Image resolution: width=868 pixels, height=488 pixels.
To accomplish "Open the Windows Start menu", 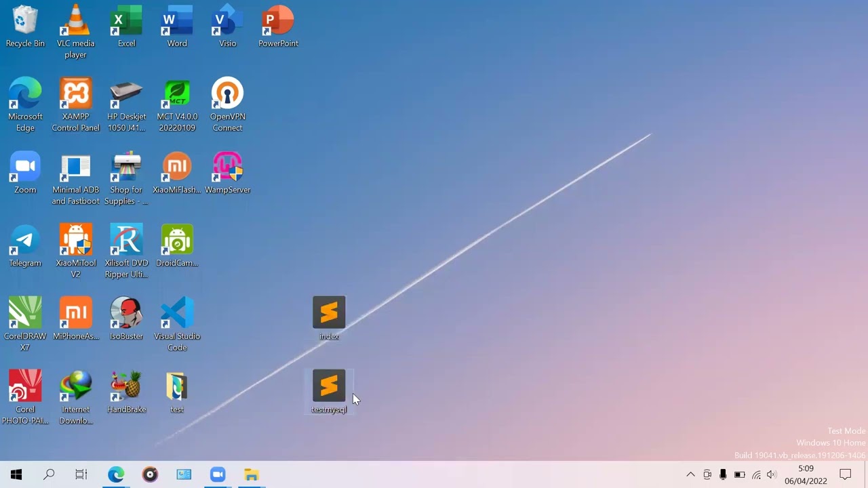I will 16,474.
